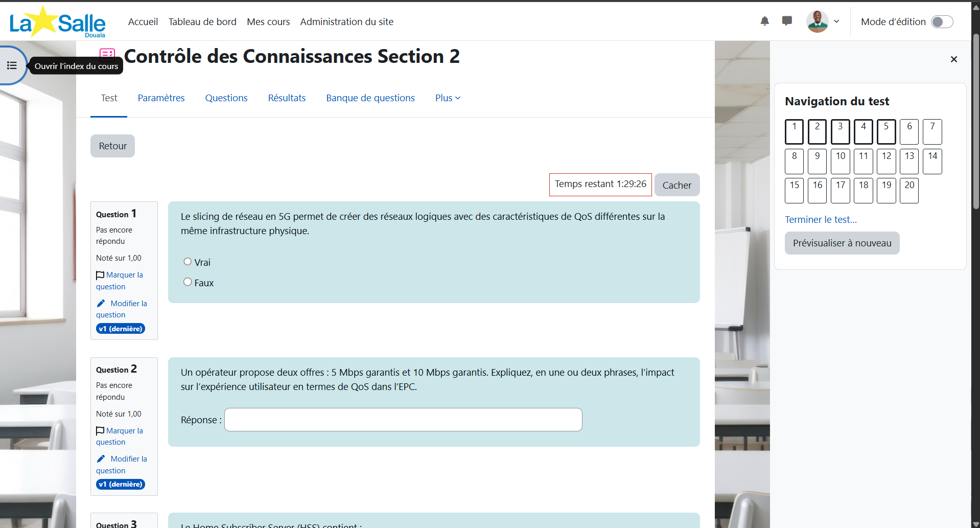Click the flag icon for Question 1

(100, 275)
